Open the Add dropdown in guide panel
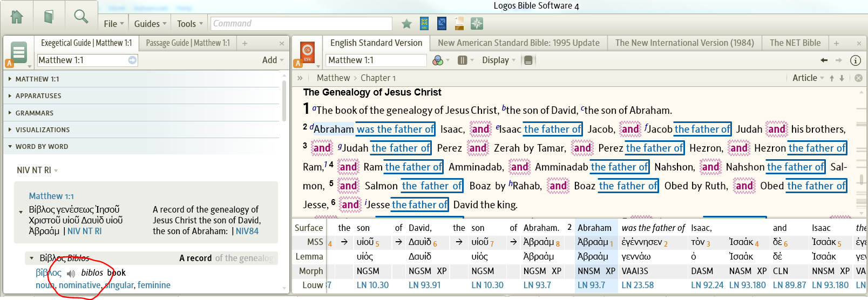Screen dimensions: 868x300 [273, 60]
